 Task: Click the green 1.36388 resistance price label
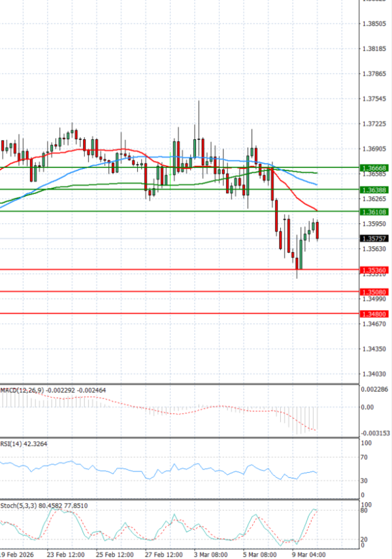(x=374, y=189)
